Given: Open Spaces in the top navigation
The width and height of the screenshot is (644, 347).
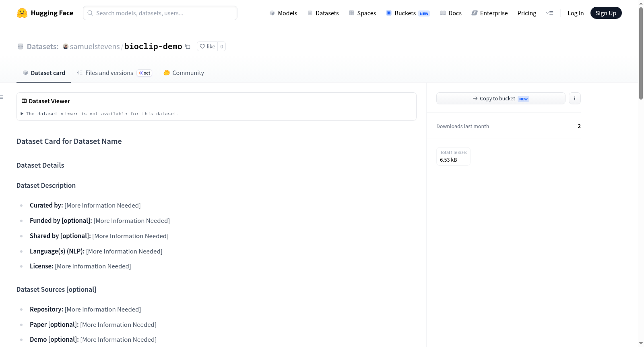Looking at the screenshot, I should click(x=363, y=13).
